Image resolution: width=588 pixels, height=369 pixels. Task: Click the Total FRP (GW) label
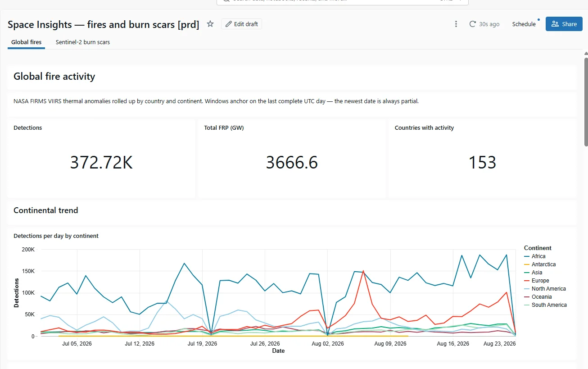224,128
